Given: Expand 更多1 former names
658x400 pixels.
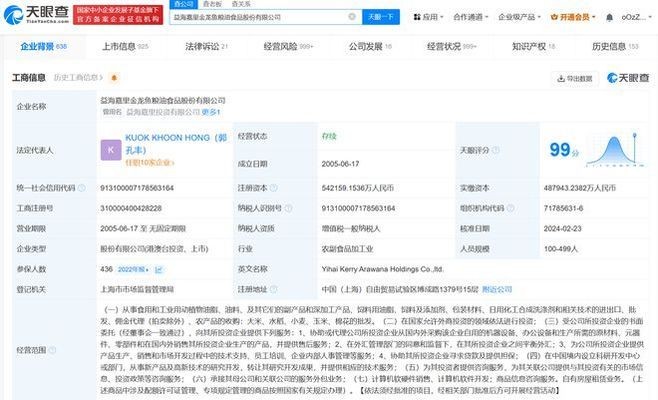Looking at the screenshot, I should click(x=211, y=112).
